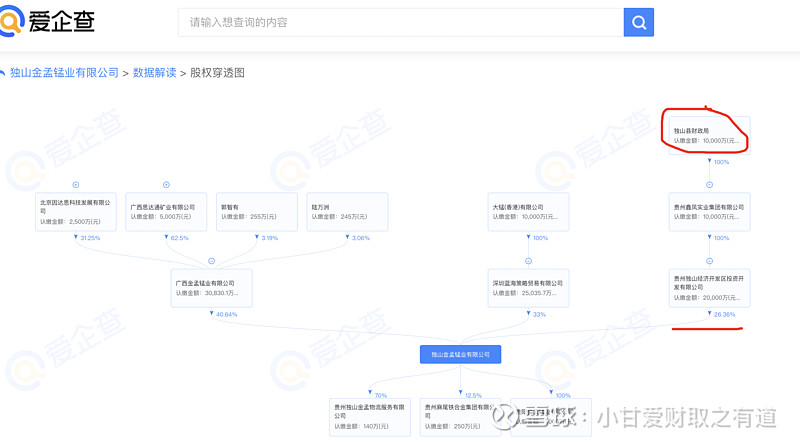
Task: Select the 贵州独山经济开发区投资开发有限公司 node
Action: point(709,288)
